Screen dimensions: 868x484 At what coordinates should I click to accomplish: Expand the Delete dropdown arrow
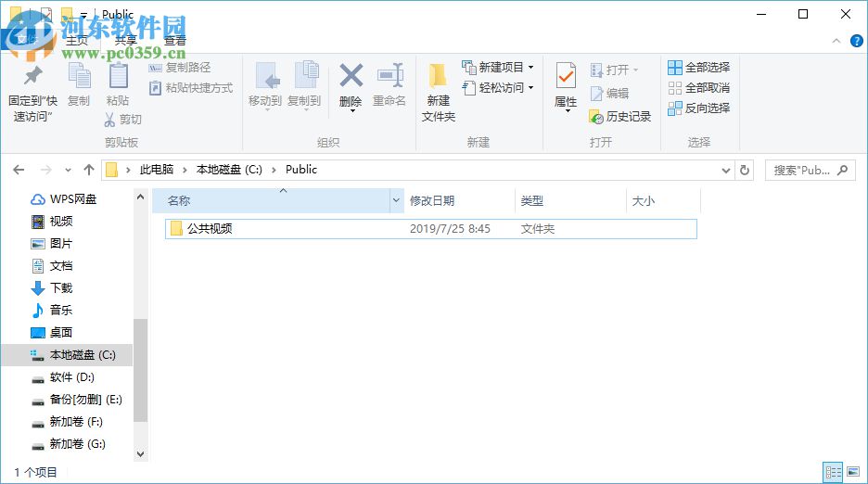pyautogui.click(x=352, y=111)
